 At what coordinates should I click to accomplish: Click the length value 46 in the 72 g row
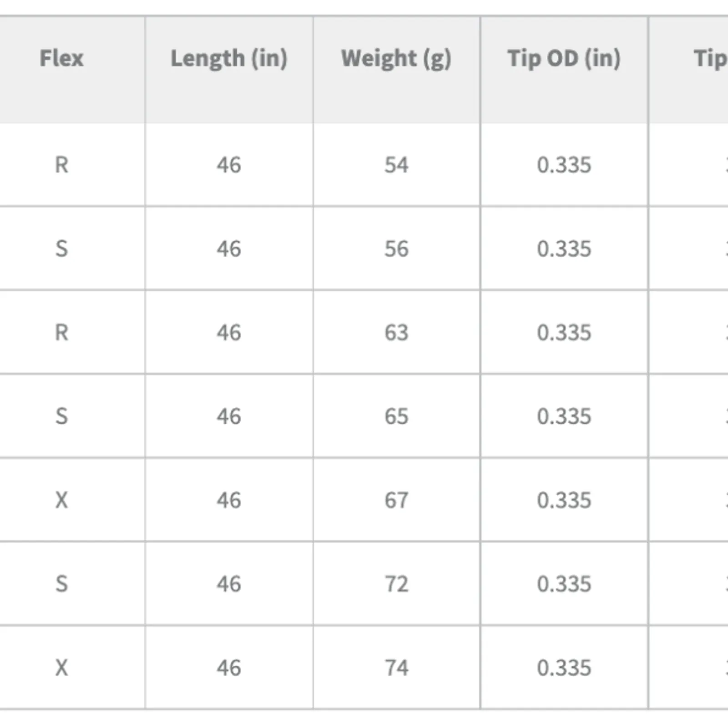pyautogui.click(x=229, y=584)
